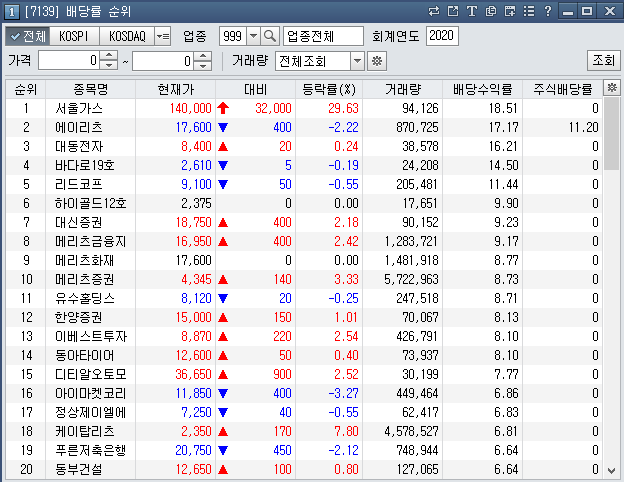Select the 에이리츠 row name
Screen dimensions: 624x482
coord(79,127)
